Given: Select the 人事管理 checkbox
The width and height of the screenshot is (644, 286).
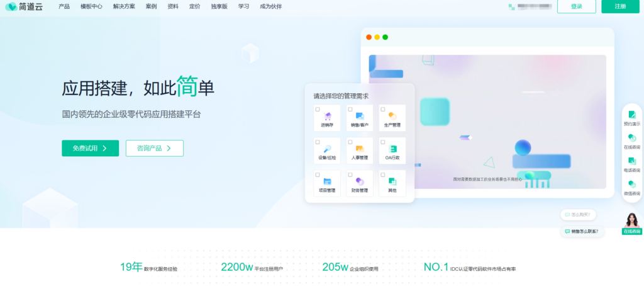Looking at the screenshot, I should [x=350, y=142].
